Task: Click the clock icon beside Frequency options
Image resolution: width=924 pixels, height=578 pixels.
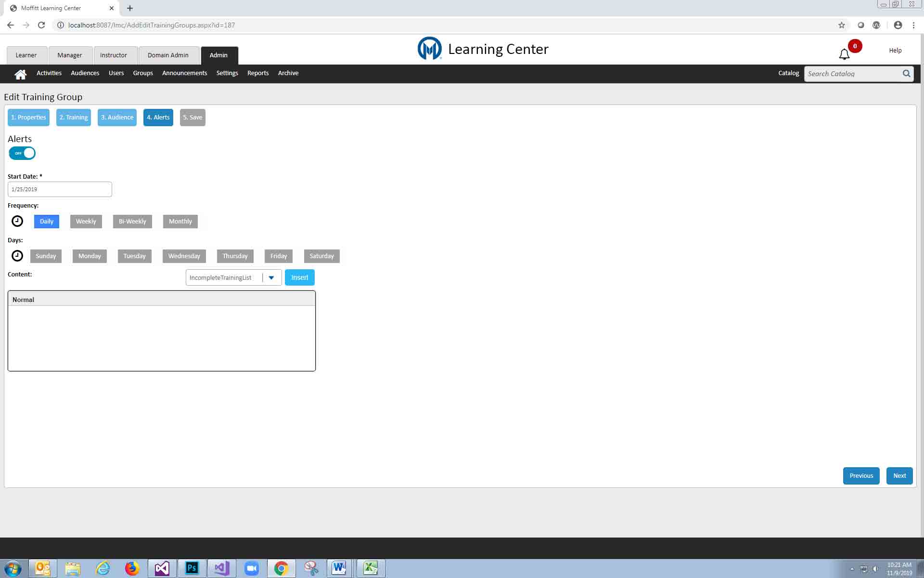Action: (x=17, y=221)
